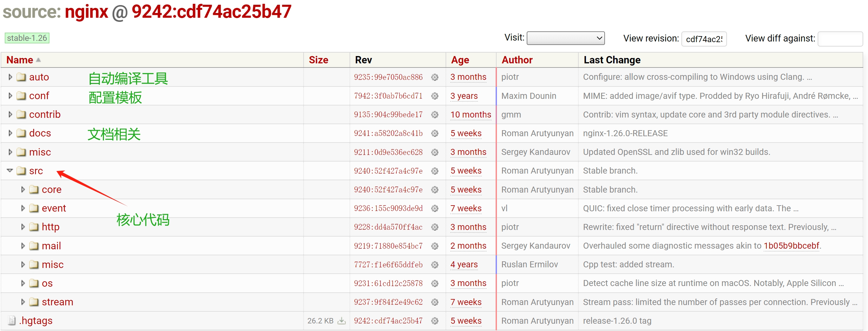
Task: Click the stream folder icon
Action: click(34, 302)
